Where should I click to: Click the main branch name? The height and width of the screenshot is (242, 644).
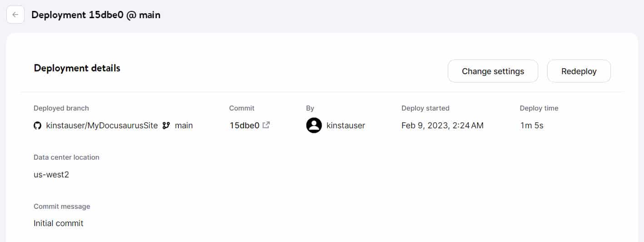point(184,126)
